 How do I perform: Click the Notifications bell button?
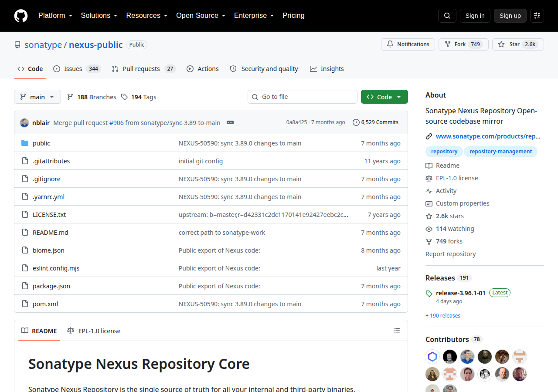[x=408, y=44]
